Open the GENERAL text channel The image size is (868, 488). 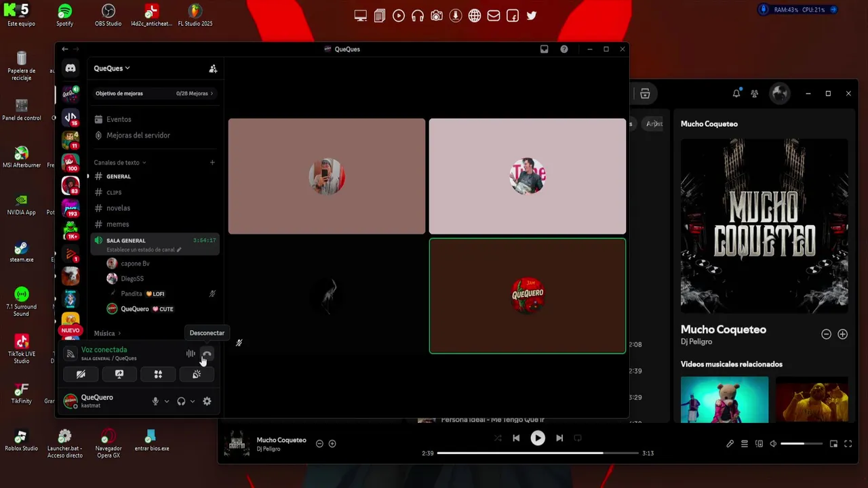pyautogui.click(x=155, y=176)
